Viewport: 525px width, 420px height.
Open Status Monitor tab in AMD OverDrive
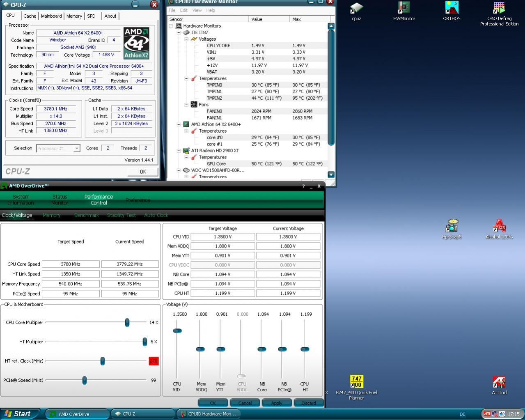click(x=60, y=200)
